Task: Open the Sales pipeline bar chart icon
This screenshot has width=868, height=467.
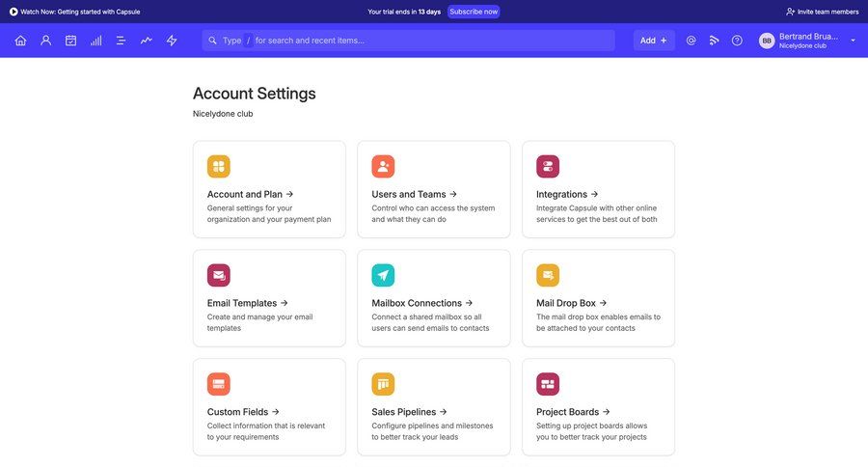Action: (96, 41)
